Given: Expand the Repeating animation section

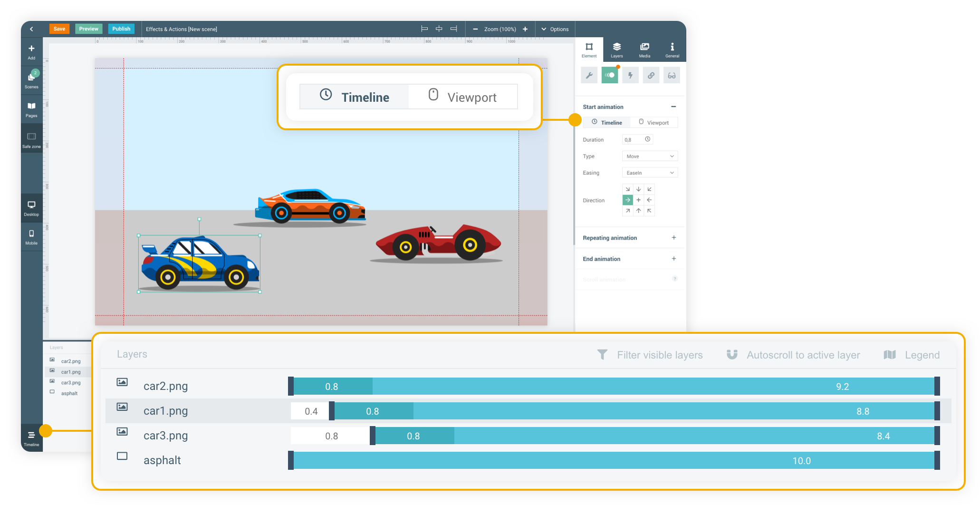Looking at the screenshot, I should coord(673,238).
